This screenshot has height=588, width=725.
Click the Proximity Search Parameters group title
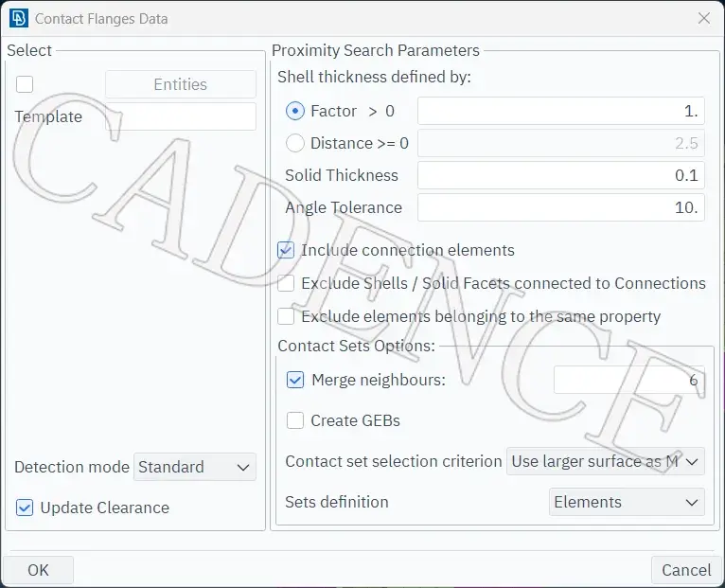point(376,50)
